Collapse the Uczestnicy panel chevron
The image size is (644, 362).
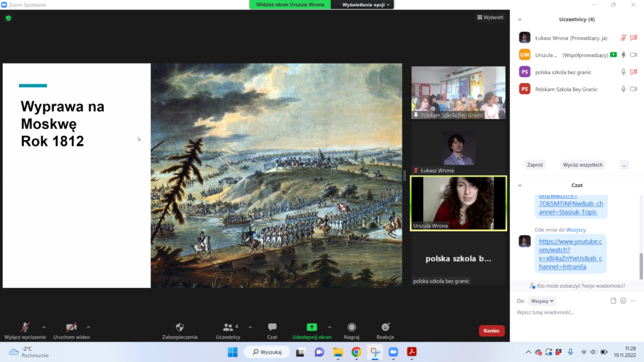(x=519, y=19)
